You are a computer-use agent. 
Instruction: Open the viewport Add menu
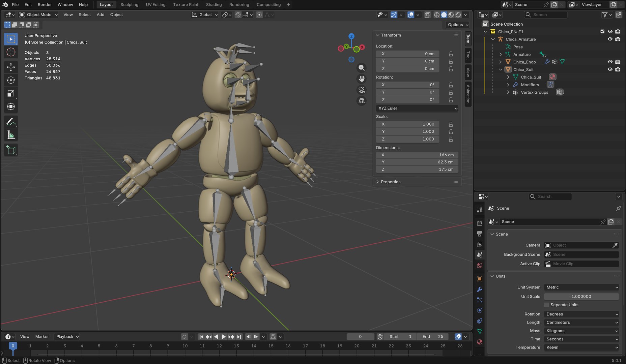click(x=101, y=14)
